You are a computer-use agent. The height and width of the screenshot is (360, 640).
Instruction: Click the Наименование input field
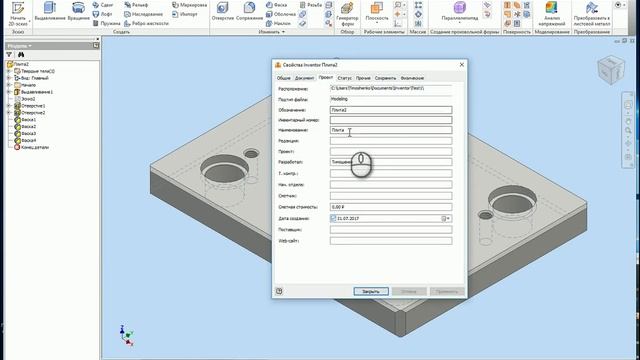click(391, 130)
